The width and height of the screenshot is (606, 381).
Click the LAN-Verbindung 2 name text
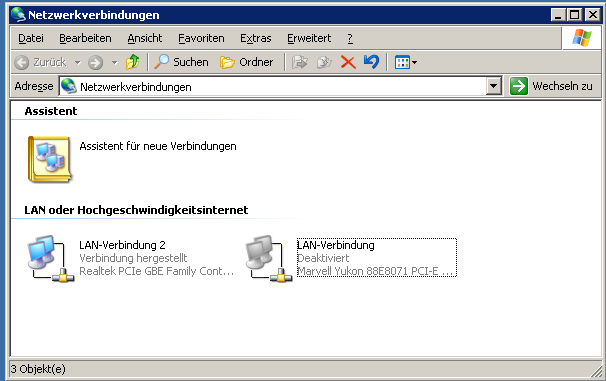click(122, 245)
